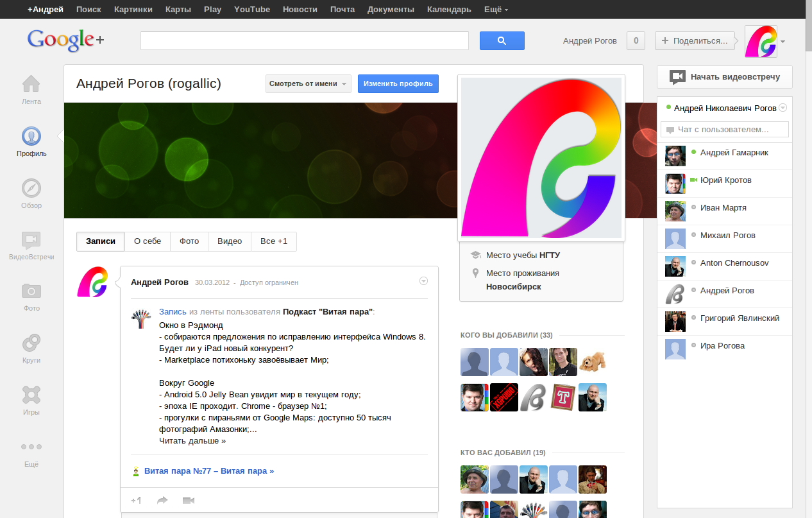Image resolution: width=812 pixels, height=518 pixels.
Task: Expand the Ещё three-dots sidebar item
Action: pos(31,447)
